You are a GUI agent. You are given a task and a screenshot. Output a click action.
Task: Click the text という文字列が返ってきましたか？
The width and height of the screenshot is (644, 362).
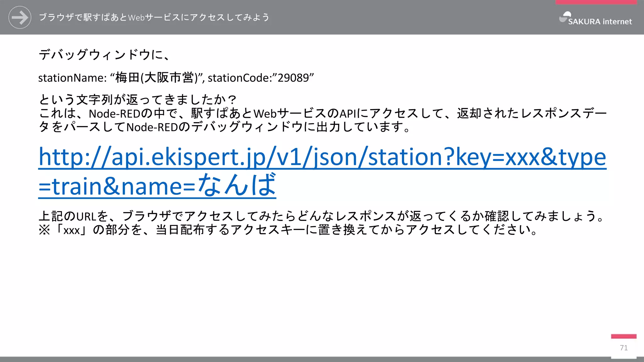137,100
